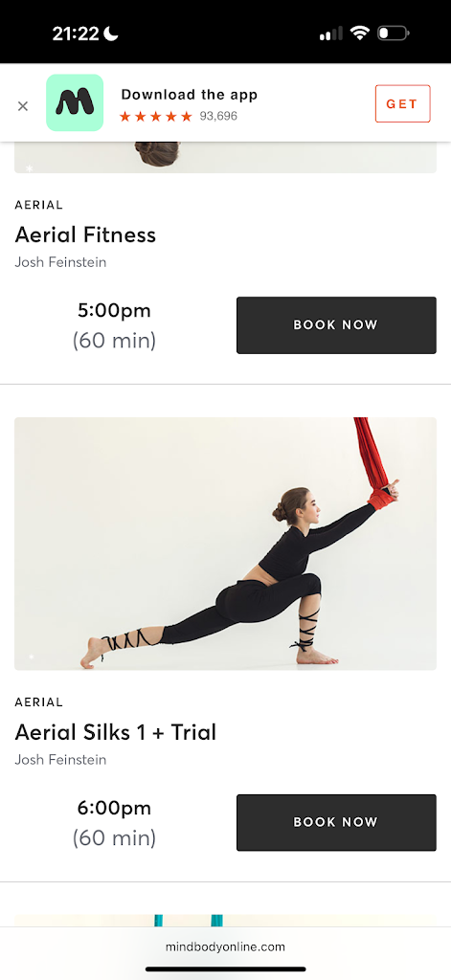Screen dimensions: 451x980
Task: Tap Josh Feinstein under Aerial Fitness
Action: 60,262
